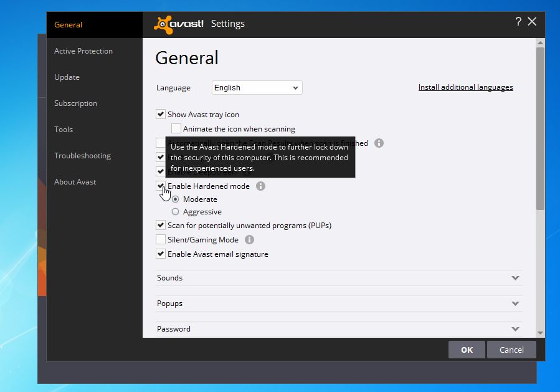Click the Avast logo in header

(x=179, y=25)
